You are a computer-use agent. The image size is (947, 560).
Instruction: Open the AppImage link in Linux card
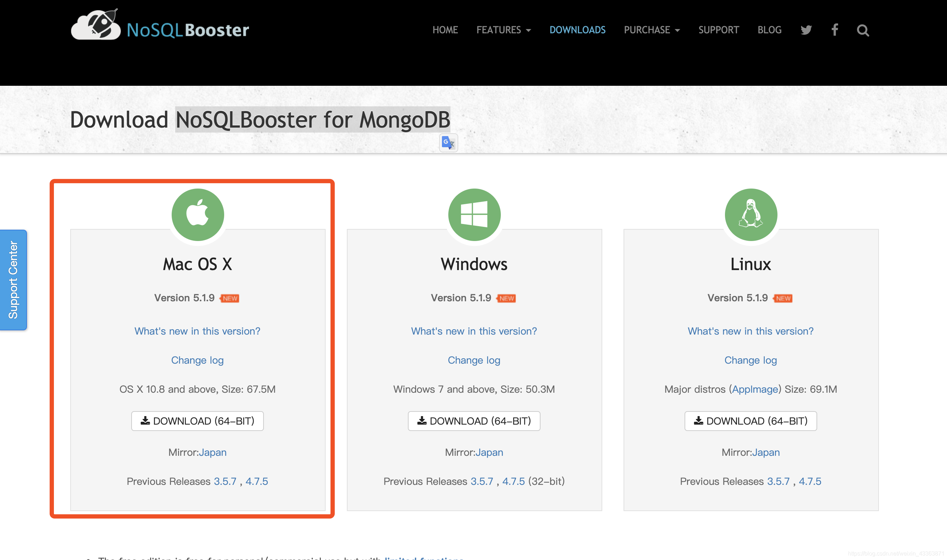click(x=755, y=389)
